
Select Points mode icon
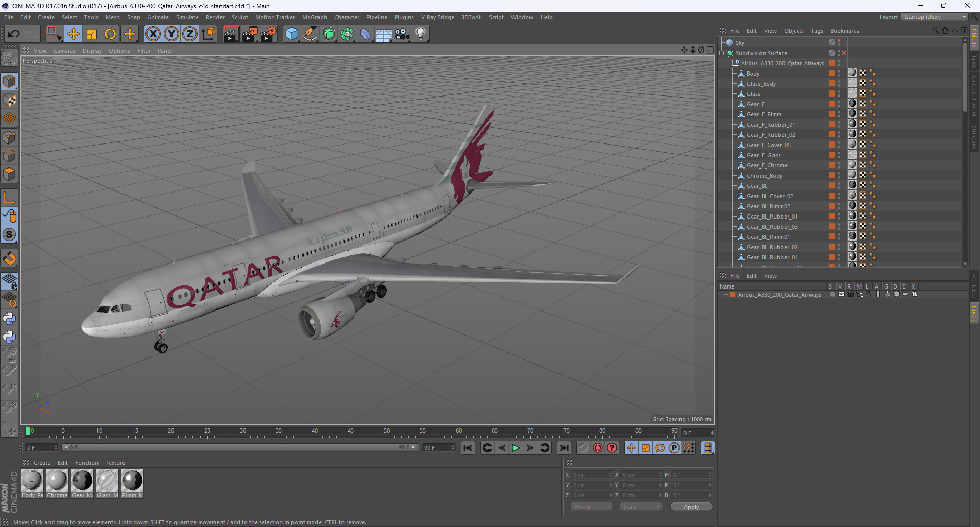coord(9,137)
